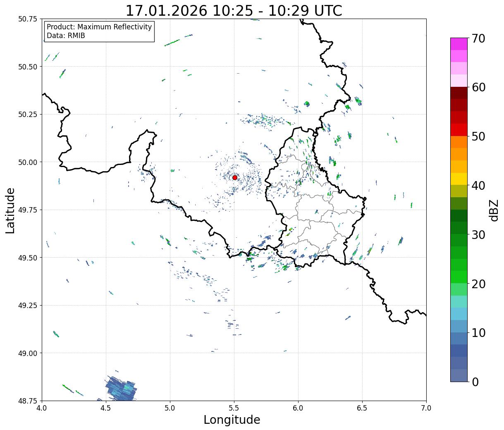Click the yellow 40 dBZ colorbar segment
Image resolution: width=504 pixels, height=430 pixels.
click(x=459, y=179)
